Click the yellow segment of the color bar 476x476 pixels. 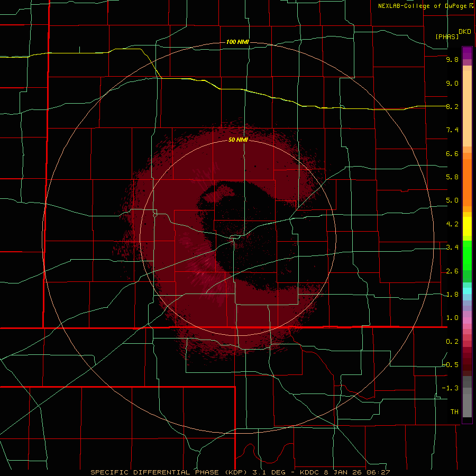(467, 226)
